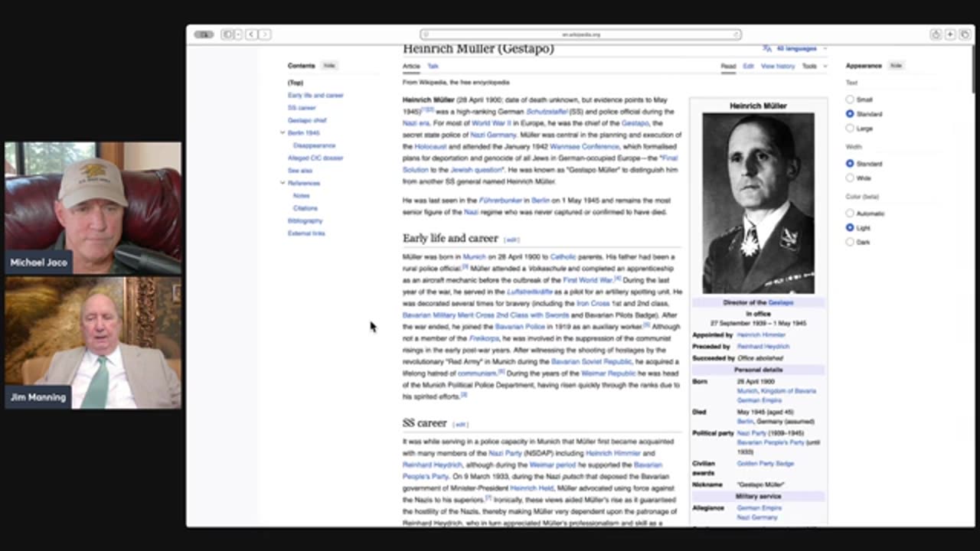Screen dimensions: 980x551
Task: Collapse the Berlin 1945 contents section
Action: point(283,133)
